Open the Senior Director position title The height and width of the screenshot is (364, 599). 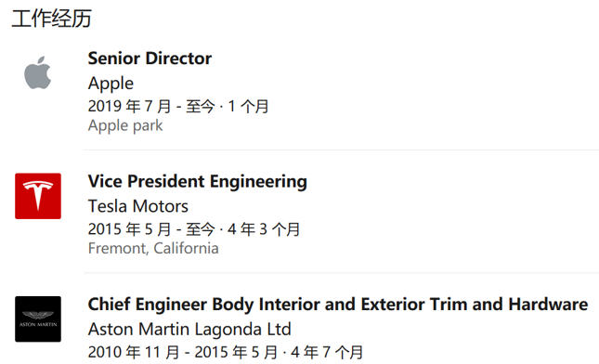point(150,58)
